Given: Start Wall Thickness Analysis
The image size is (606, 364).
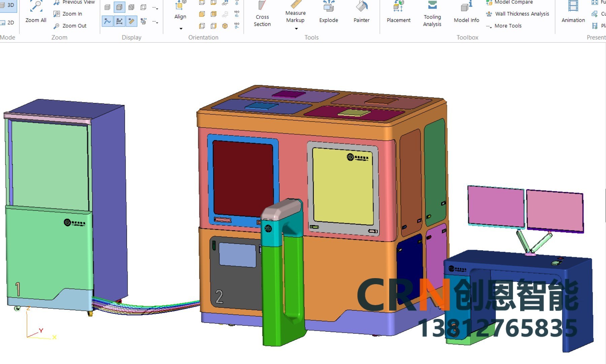Looking at the screenshot, I should [x=517, y=14].
